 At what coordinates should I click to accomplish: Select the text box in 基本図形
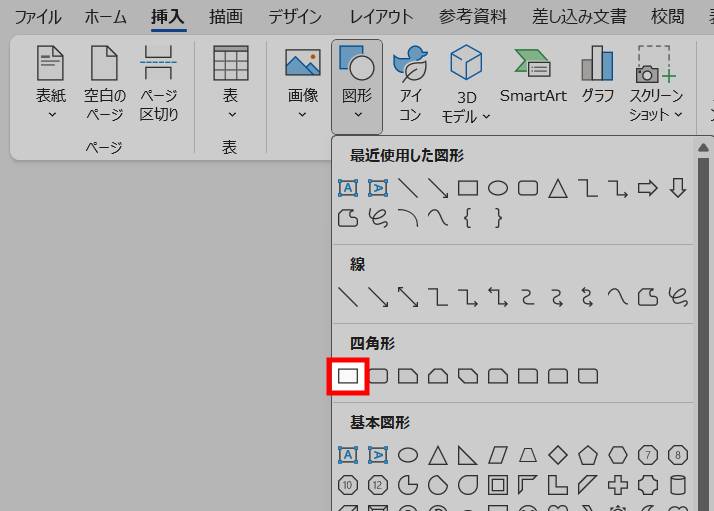click(x=348, y=455)
